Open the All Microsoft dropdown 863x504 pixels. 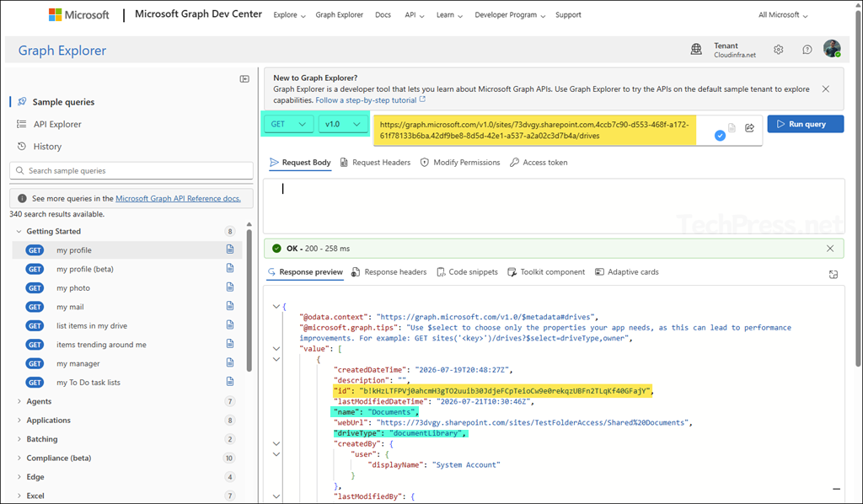click(x=783, y=15)
